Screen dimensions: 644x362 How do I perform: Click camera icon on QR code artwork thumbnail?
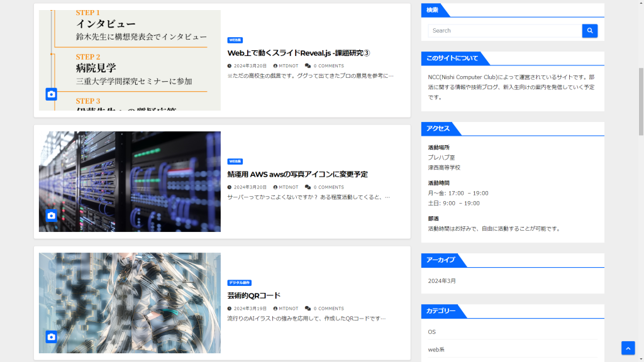(x=52, y=337)
